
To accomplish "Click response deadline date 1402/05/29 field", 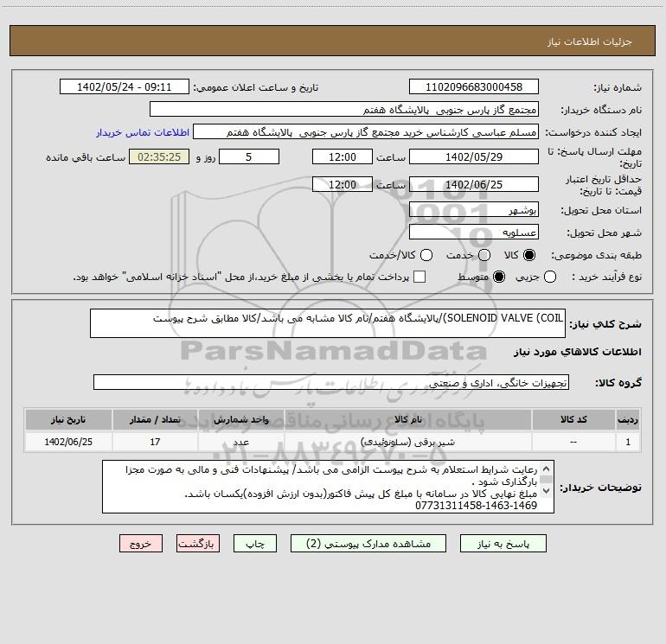I will (x=474, y=156).
